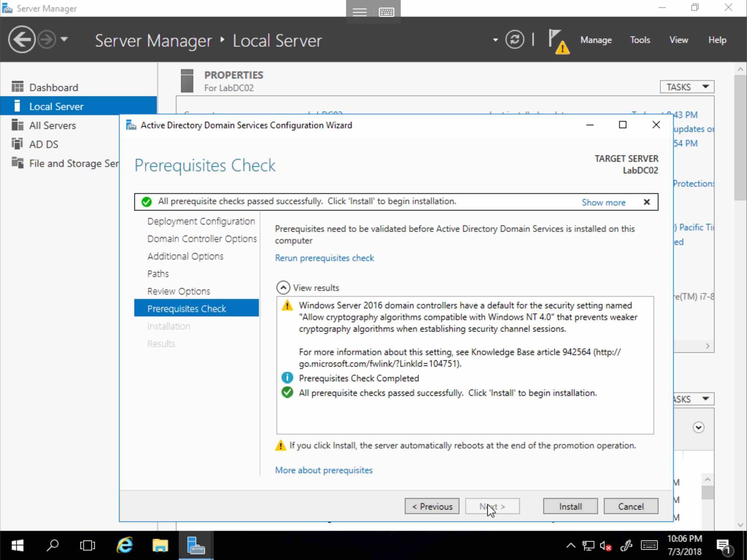Open the dropdown arrow left of refresh
Viewport: 747px width, 560px height.
coord(495,40)
